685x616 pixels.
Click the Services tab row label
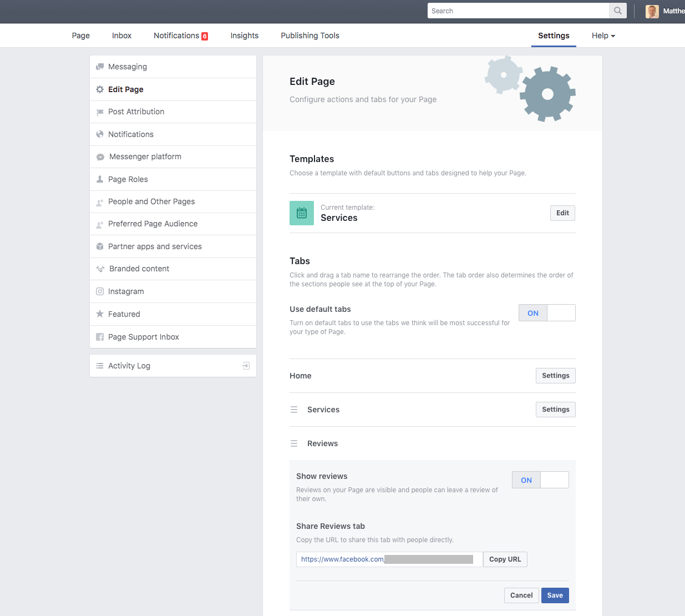tap(323, 410)
